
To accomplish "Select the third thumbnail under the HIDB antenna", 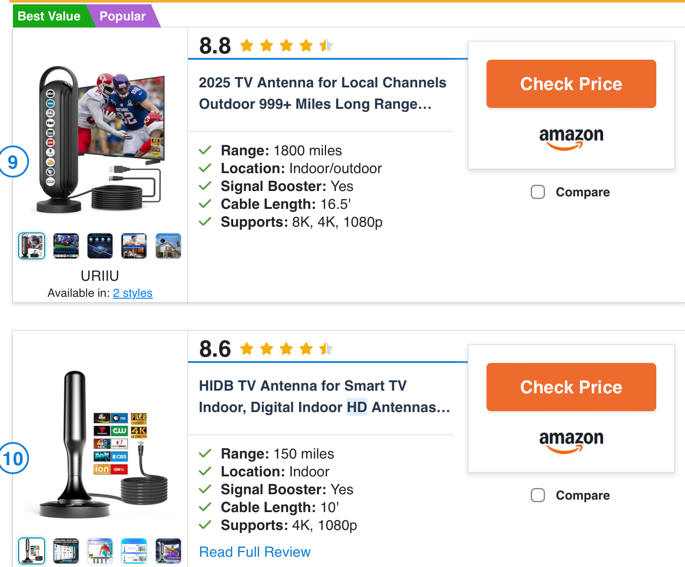I will point(100,551).
